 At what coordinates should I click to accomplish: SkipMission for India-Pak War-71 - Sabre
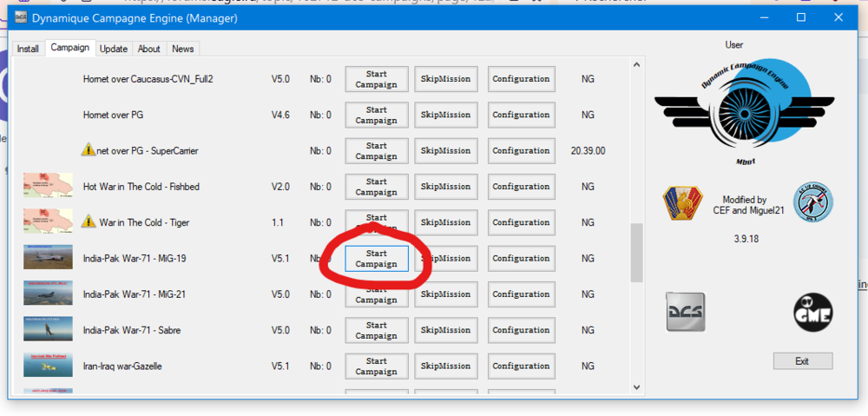[445, 330]
